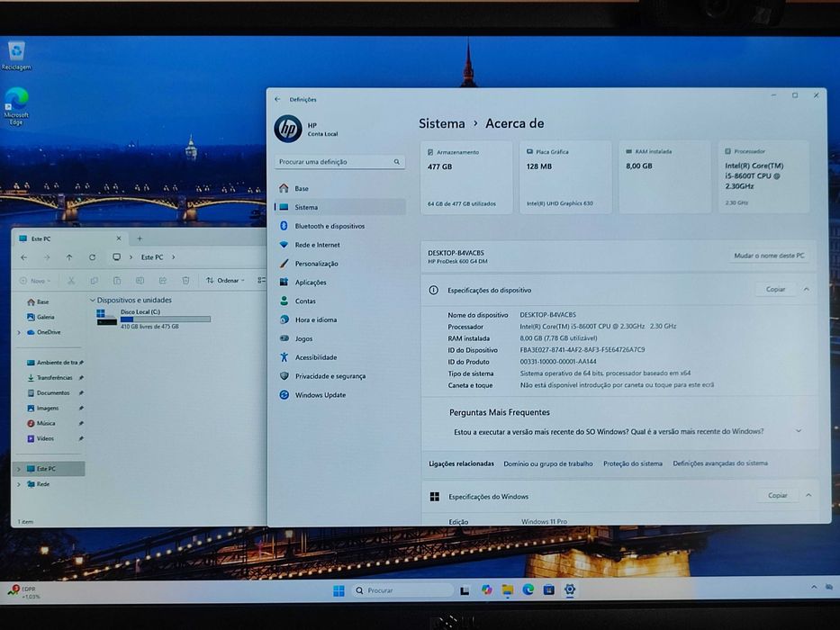The height and width of the screenshot is (630, 840).
Task: Open Microsoft Store from the taskbar
Action: click(548, 589)
